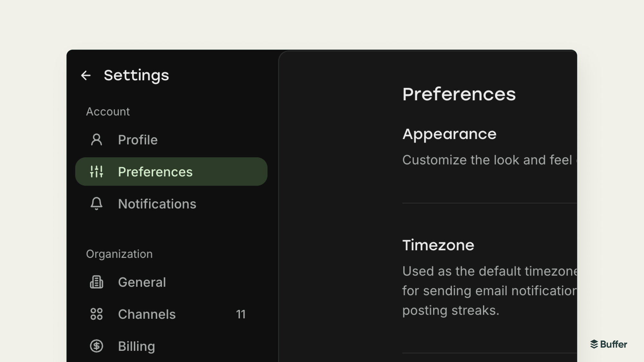The width and height of the screenshot is (644, 362).
Task: Click the four-circles Channels icon
Action: tap(96, 314)
